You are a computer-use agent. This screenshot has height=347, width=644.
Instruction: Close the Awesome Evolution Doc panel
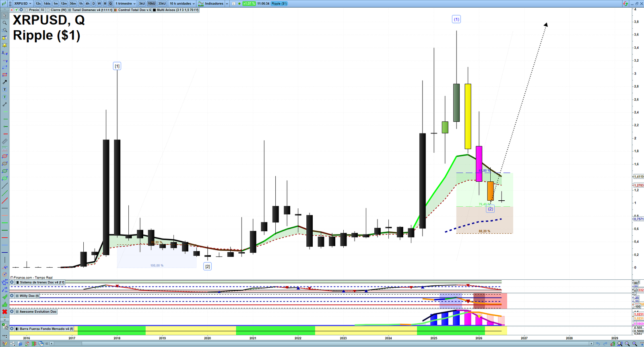(12, 312)
